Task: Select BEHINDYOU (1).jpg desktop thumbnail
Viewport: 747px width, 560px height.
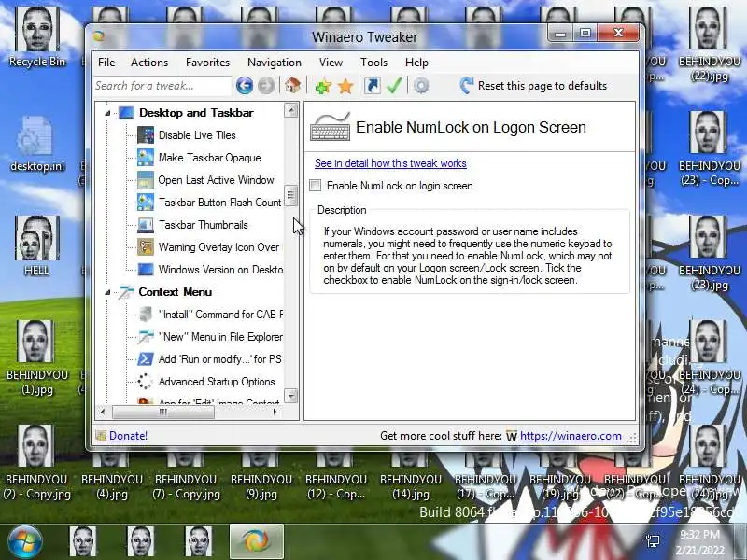Action: [37, 358]
